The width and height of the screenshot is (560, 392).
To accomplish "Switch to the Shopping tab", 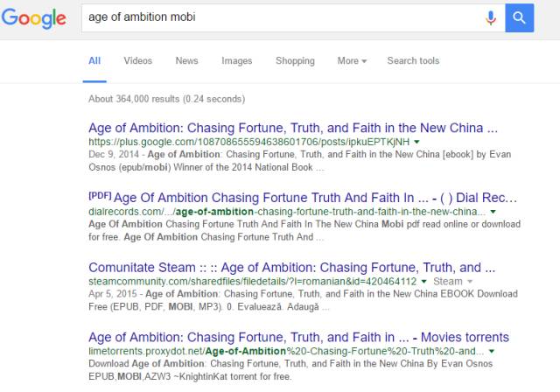I will tap(295, 61).
